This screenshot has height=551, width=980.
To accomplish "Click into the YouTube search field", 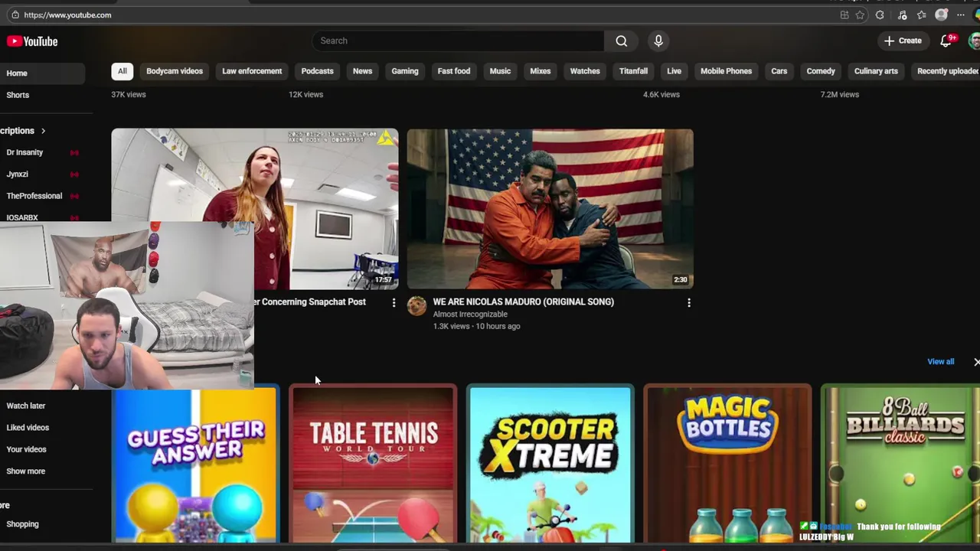I will (x=458, y=41).
